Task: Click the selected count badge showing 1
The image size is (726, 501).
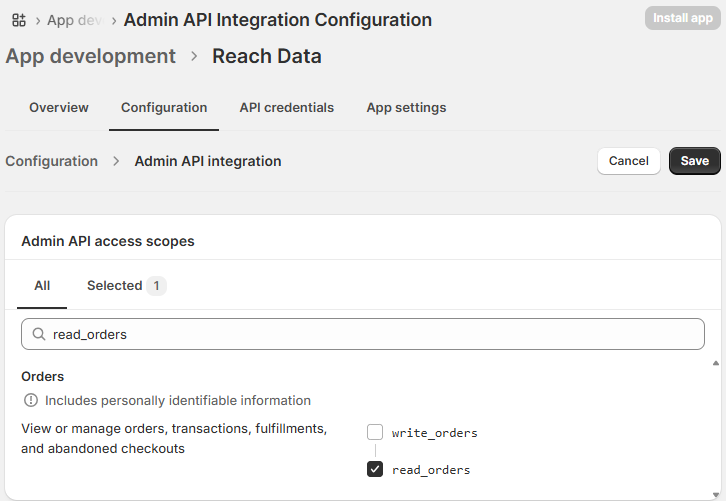Action: click(x=156, y=286)
